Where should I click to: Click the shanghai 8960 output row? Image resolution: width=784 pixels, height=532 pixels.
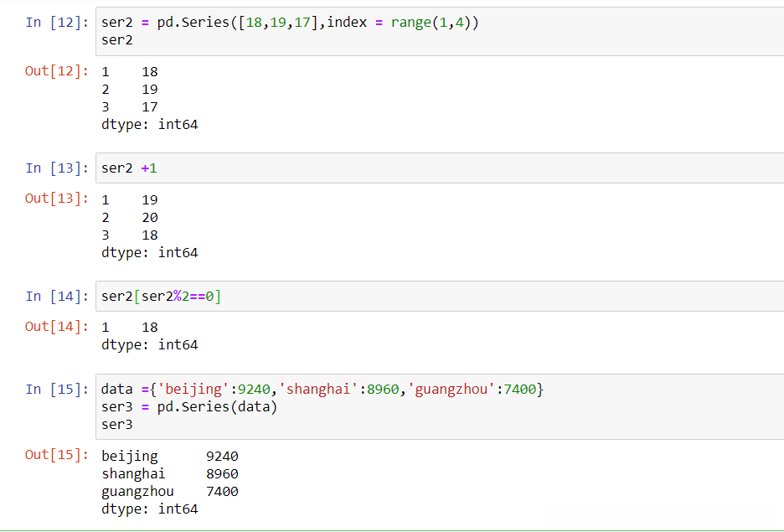pos(169,474)
